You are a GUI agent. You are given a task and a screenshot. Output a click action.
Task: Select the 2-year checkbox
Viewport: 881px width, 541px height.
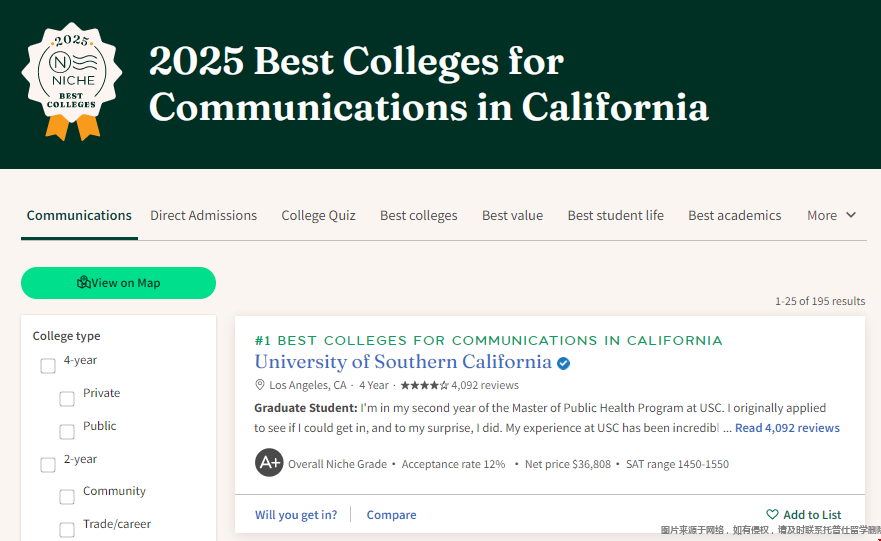point(48,465)
